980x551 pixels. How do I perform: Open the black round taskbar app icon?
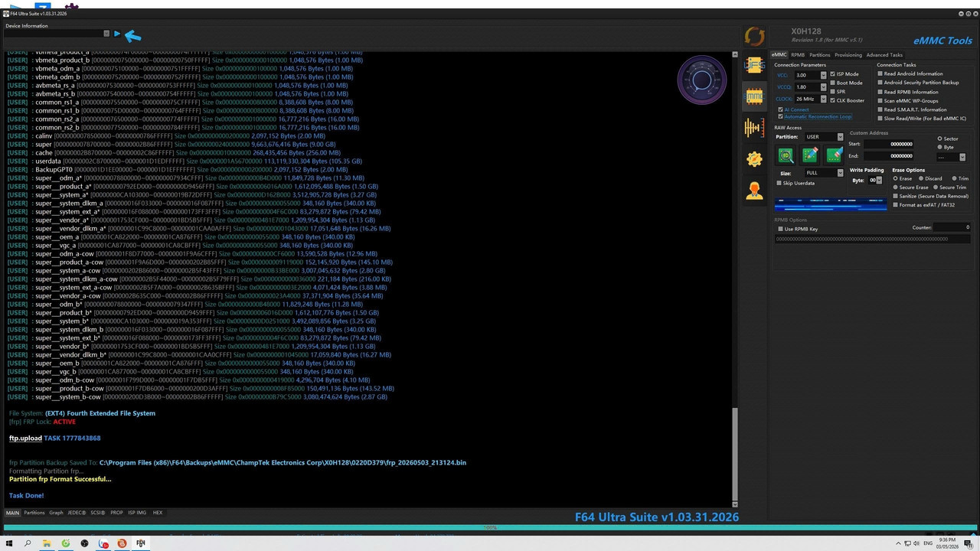tap(84, 543)
